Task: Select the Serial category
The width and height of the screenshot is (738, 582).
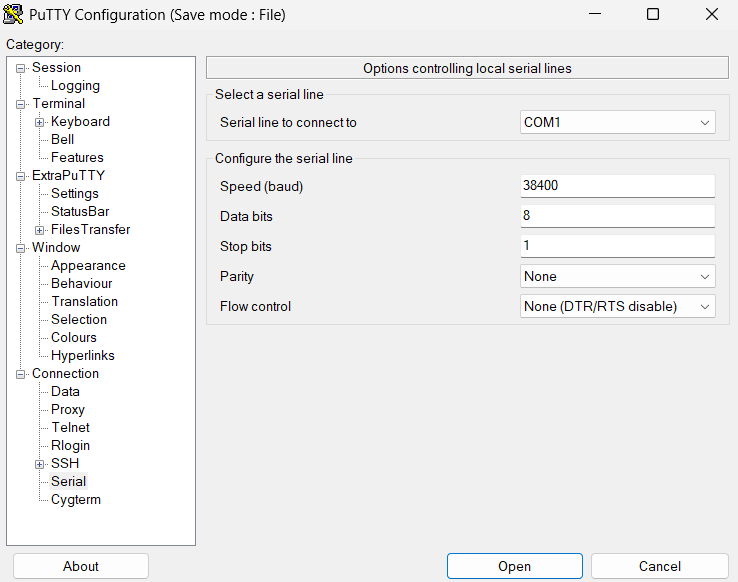Action: 68,481
